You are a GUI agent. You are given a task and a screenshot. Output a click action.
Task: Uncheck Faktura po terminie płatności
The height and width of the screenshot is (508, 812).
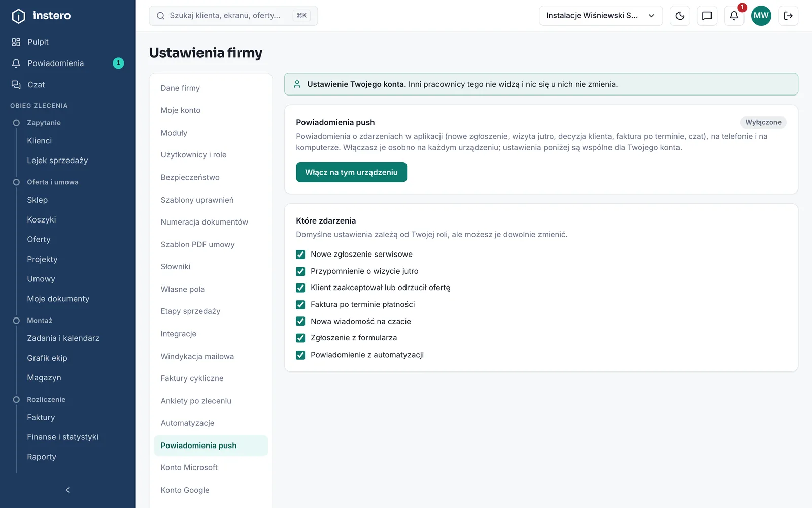[x=300, y=305]
